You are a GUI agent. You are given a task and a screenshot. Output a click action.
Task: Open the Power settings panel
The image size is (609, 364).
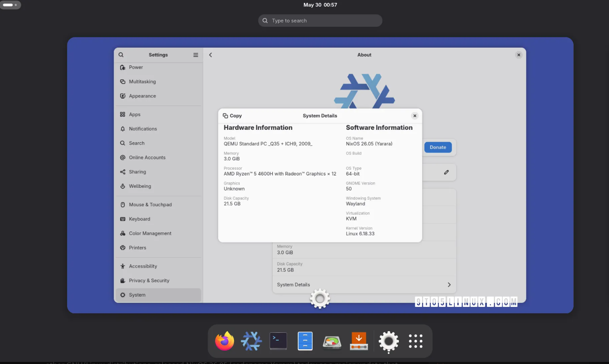click(x=158, y=67)
